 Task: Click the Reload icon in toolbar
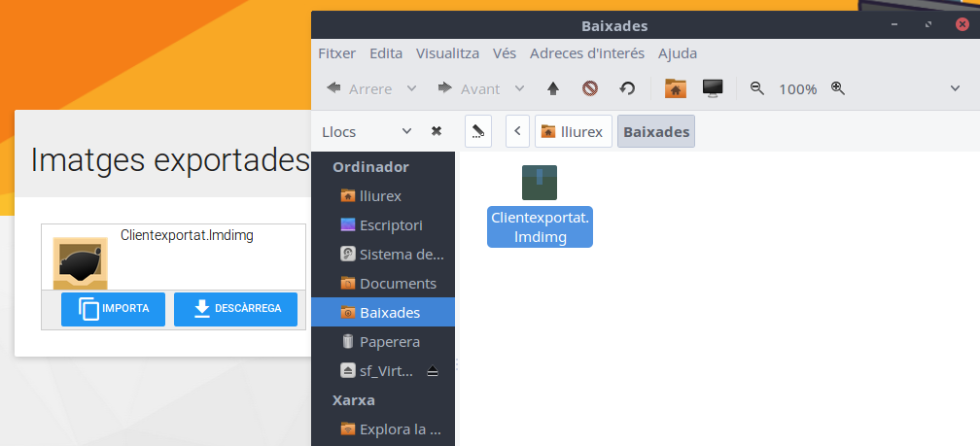pos(627,88)
